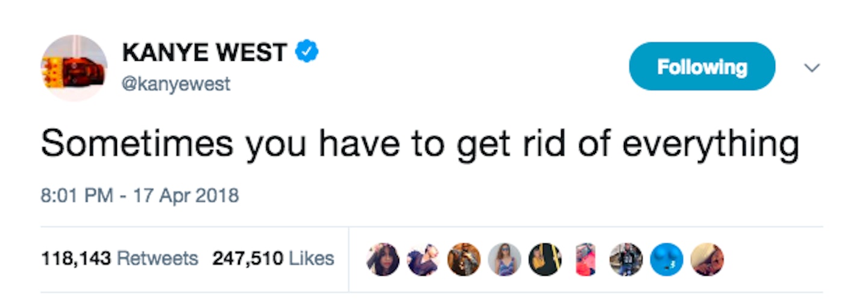This screenshot has width=868, height=307.
Task: Open Kanye West's profile picture
Action: coord(74,67)
